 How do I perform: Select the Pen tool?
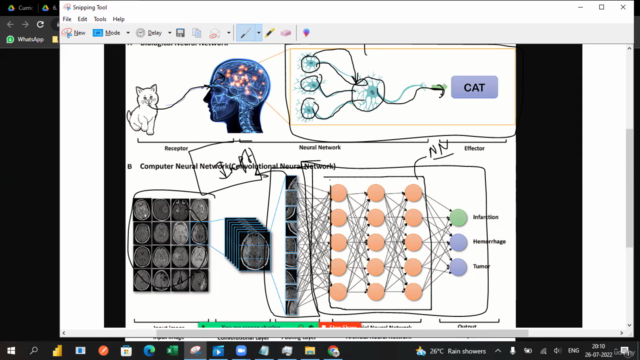click(x=245, y=33)
